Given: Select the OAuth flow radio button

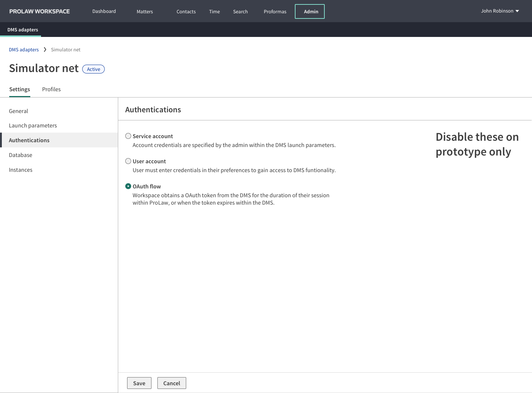Looking at the screenshot, I should click(x=128, y=186).
